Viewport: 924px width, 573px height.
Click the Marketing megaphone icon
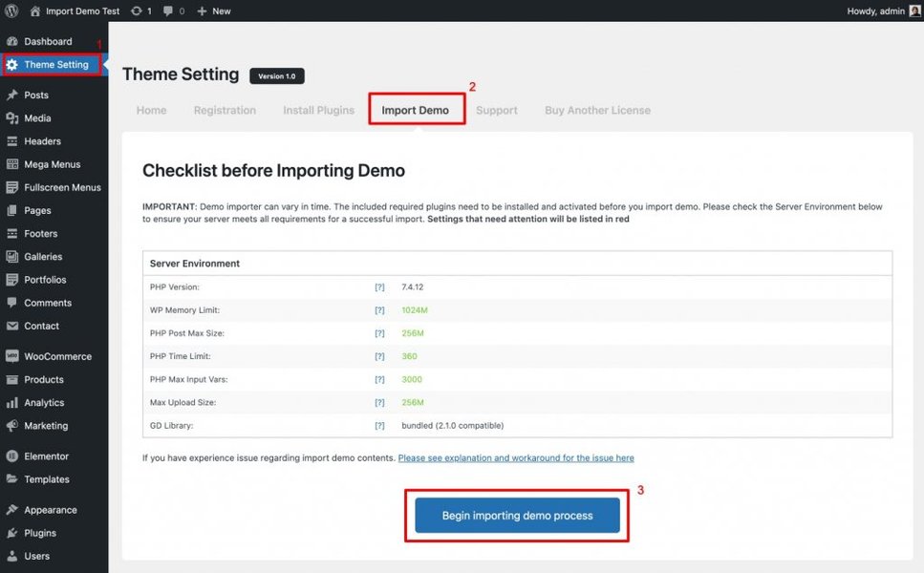11,426
